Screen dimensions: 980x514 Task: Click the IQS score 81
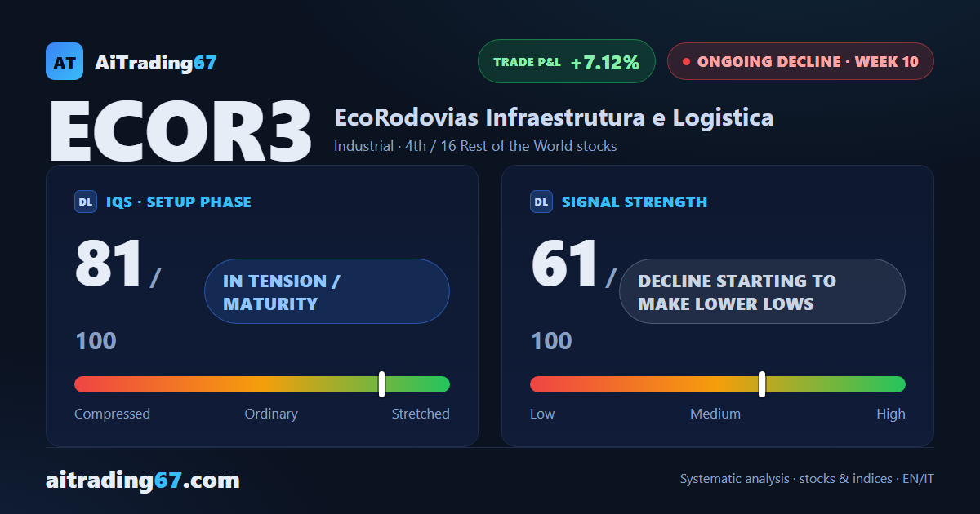pos(109,264)
